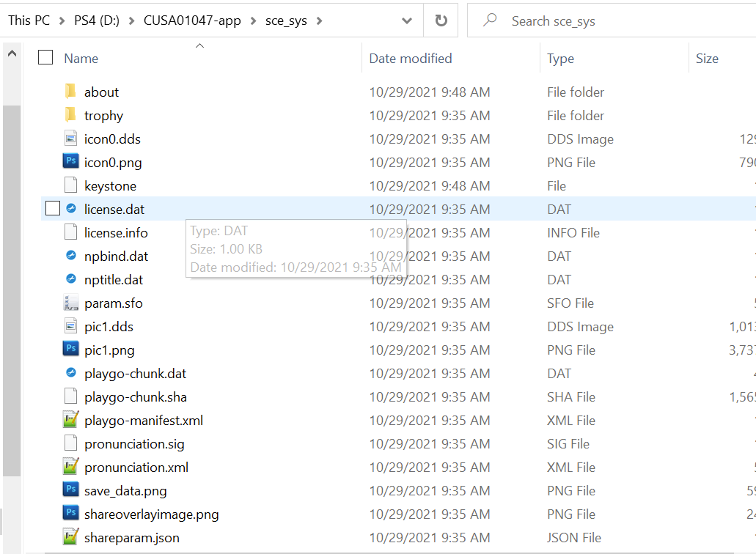Select the Photoshop icon for icon0.png
The image size is (756, 554).
click(70, 161)
